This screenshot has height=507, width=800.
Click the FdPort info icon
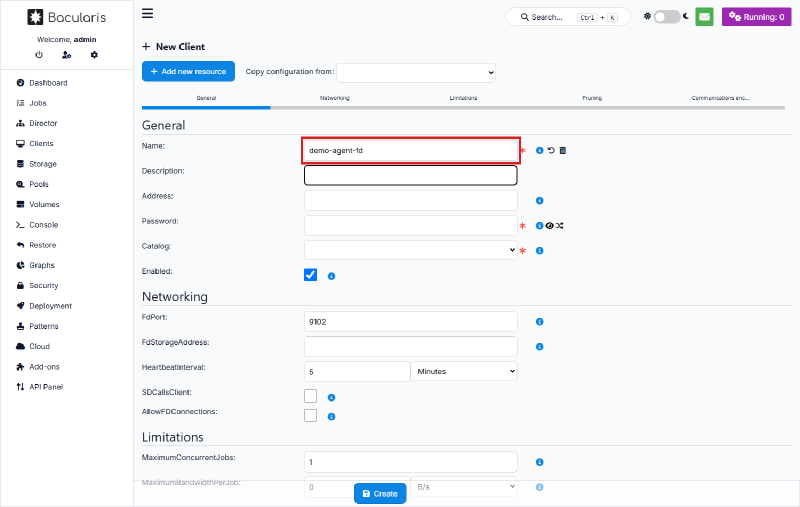[539, 321]
